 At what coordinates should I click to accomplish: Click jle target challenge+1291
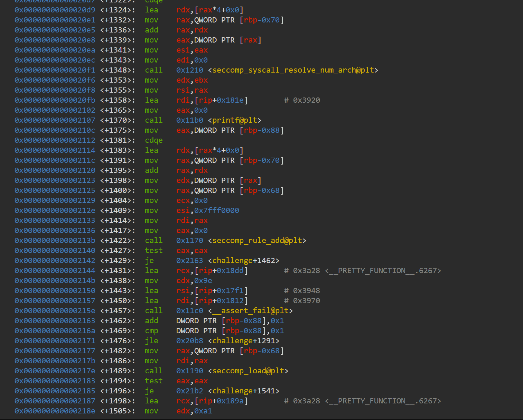244,341
